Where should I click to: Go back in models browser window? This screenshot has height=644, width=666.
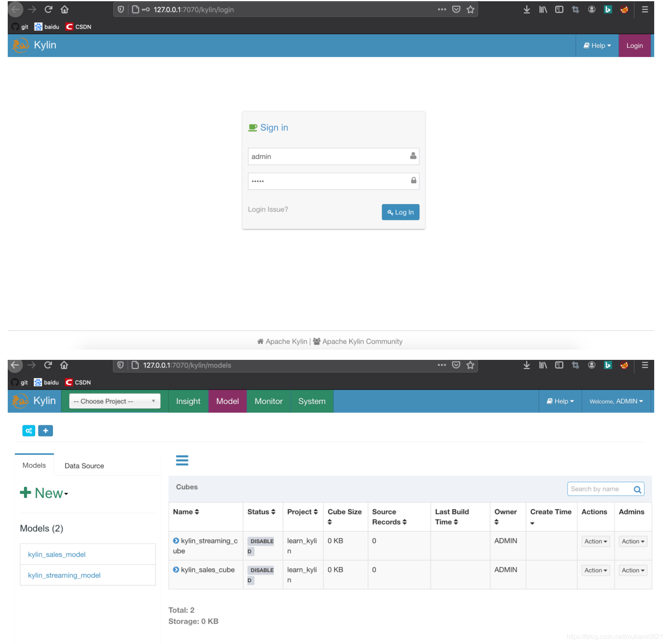tap(15, 365)
